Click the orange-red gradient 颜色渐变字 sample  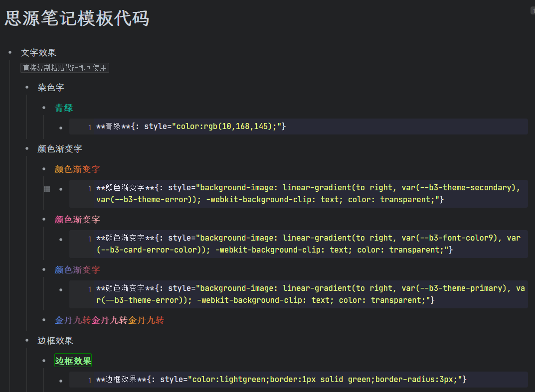[77, 169]
